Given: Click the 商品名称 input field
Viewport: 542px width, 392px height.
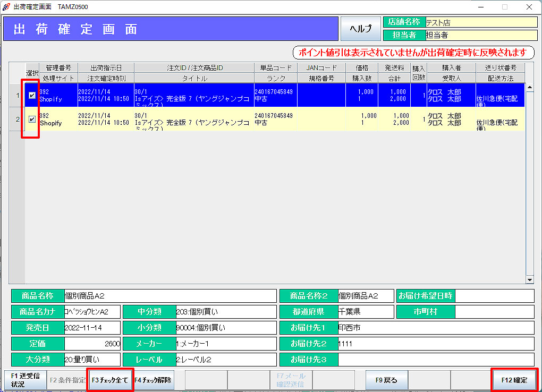Looking at the screenshot, I should pyautogui.click(x=170, y=296).
